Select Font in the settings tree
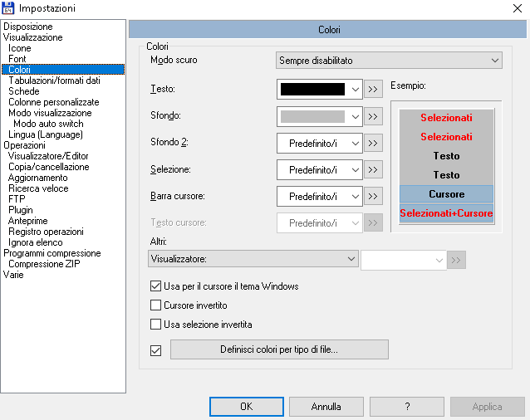Image resolution: width=530 pixels, height=420 pixels. (17, 59)
